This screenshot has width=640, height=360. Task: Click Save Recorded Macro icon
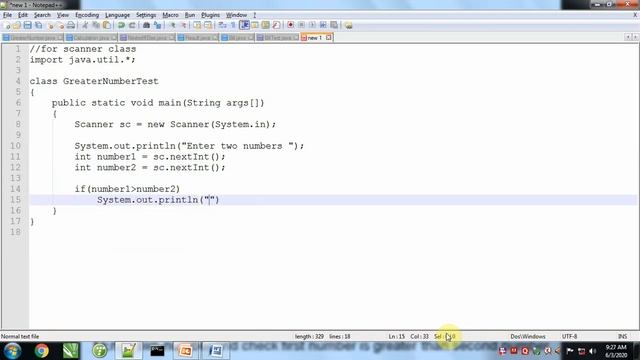coord(334,25)
